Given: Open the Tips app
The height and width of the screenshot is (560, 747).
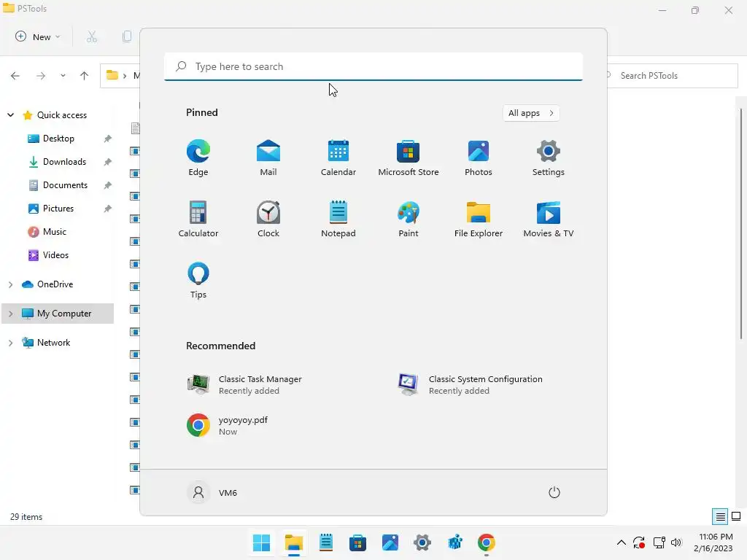Looking at the screenshot, I should [198, 280].
